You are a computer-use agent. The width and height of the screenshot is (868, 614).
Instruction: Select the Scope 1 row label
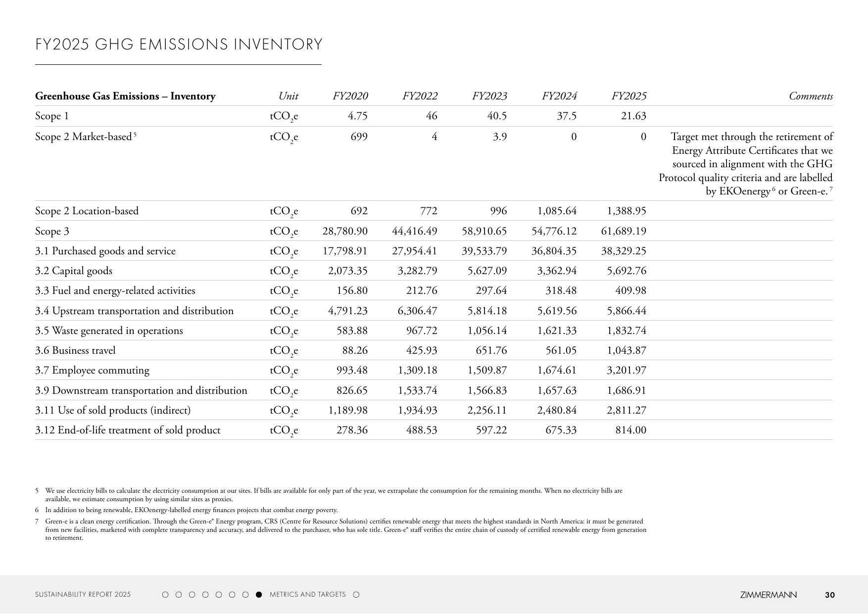tap(52, 116)
